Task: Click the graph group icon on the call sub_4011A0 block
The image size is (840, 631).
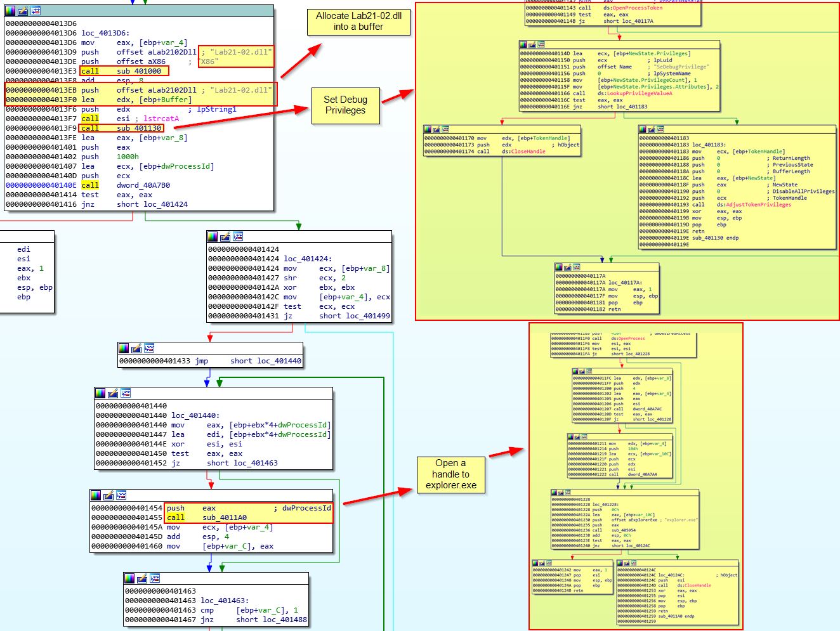Action: tap(121, 495)
